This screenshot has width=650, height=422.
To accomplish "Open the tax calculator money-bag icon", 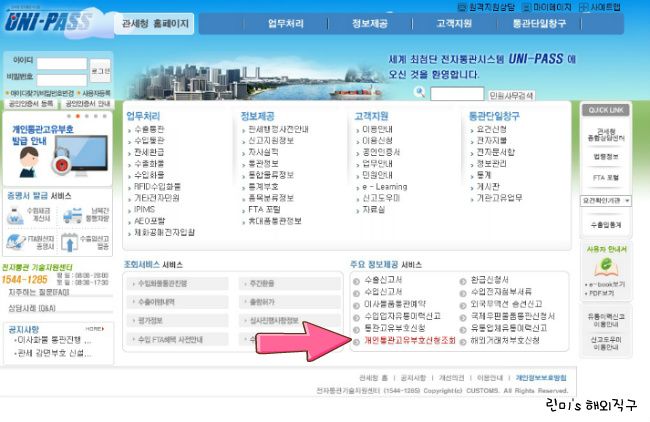I will tap(15, 215).
